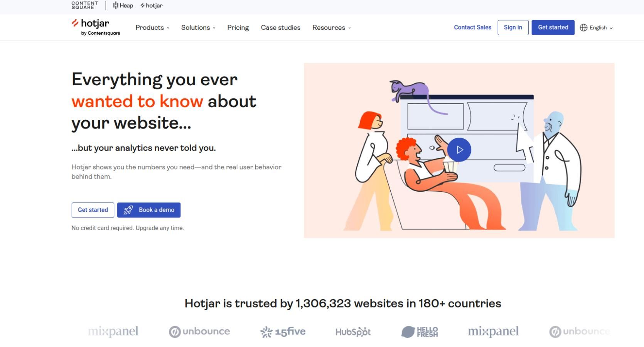Screen dimensions: 644x347
Task: Click Get started in the top navigation
Action: (x=553, y=27)
